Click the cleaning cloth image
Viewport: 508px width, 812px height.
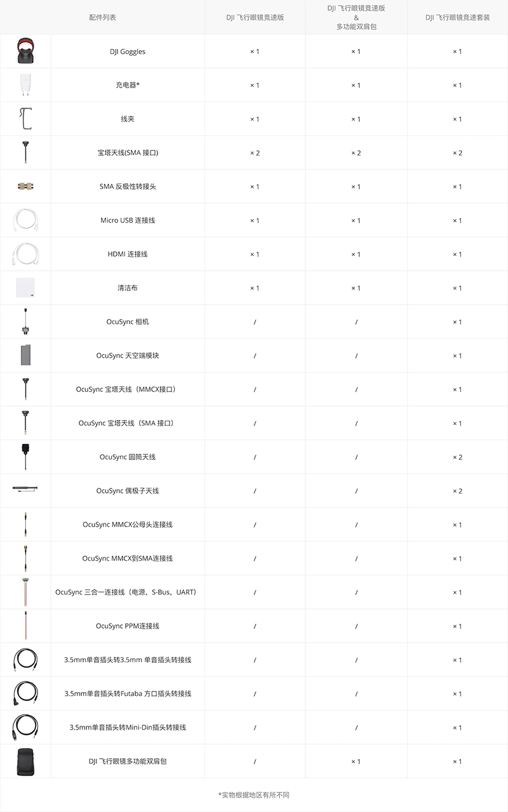coord(25,288)
